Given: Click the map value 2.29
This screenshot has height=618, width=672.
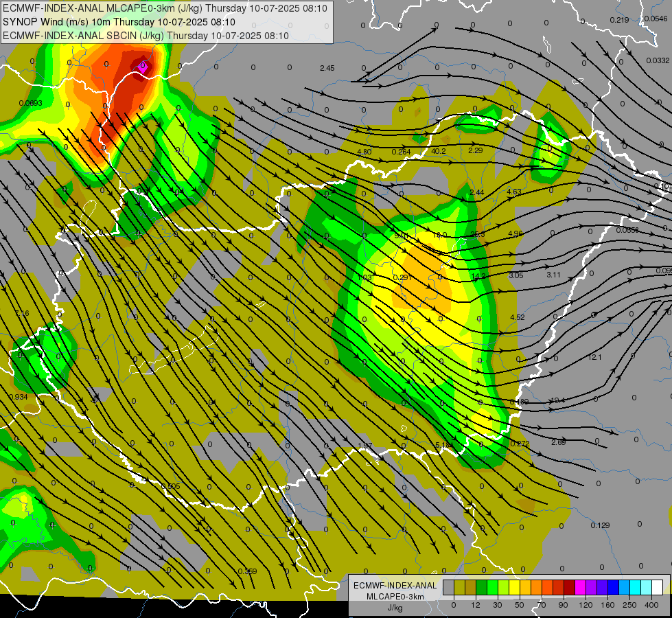Looking at the screenshot, I should [x=475, y=150].
